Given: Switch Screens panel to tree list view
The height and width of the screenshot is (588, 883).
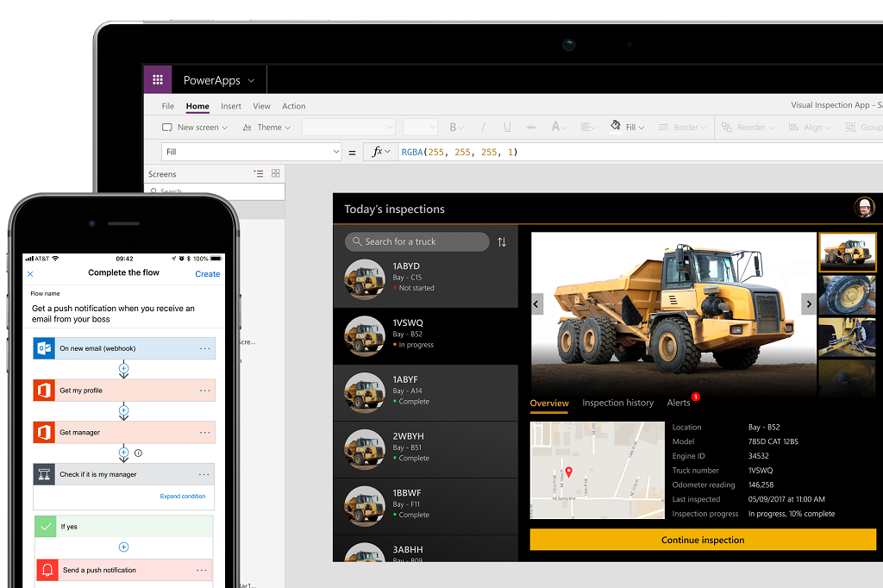Looking at the screenshot, I should coord(259,173).
